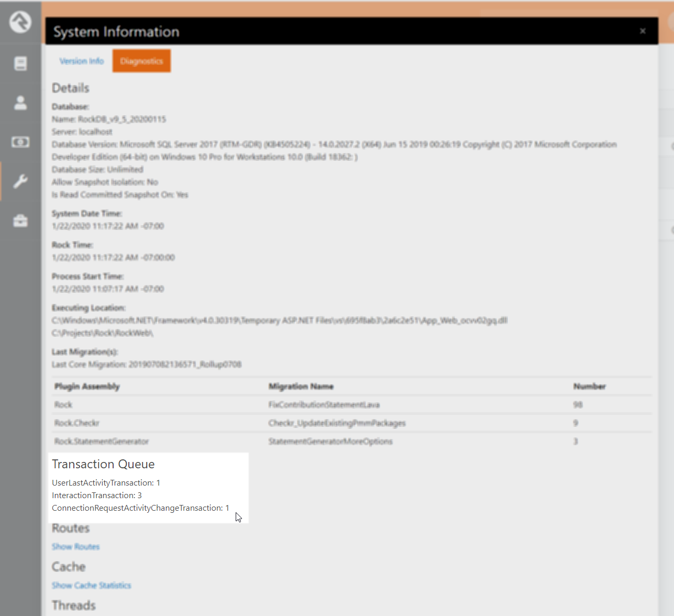Click the database name RockDB_v9_5_20200115 line
Image resolution: width=674 pixels, height=616 pixels.
tap(109, 119)
